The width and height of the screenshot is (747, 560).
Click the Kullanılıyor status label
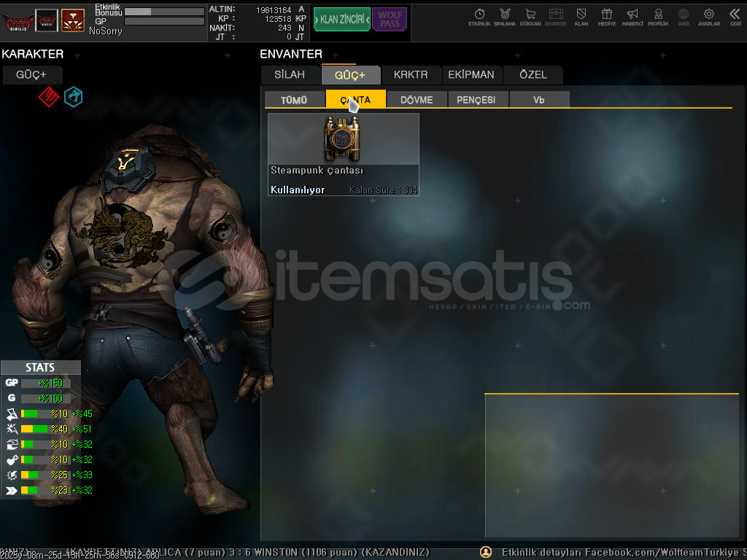298,190
